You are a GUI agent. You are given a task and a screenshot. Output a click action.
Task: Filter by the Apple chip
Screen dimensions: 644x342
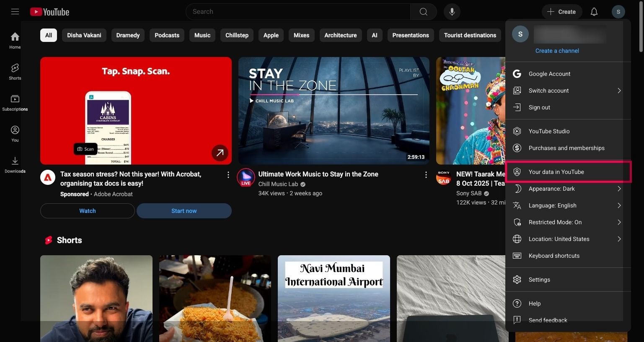pos(271,35)
